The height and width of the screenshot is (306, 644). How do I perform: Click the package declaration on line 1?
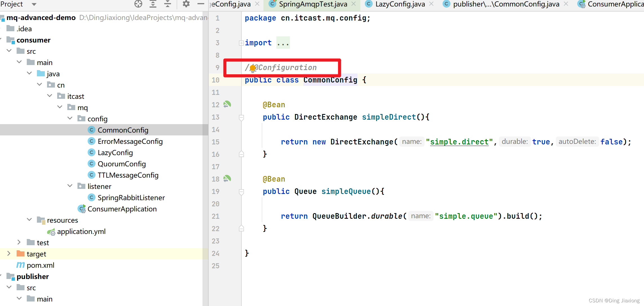(307, 18)
